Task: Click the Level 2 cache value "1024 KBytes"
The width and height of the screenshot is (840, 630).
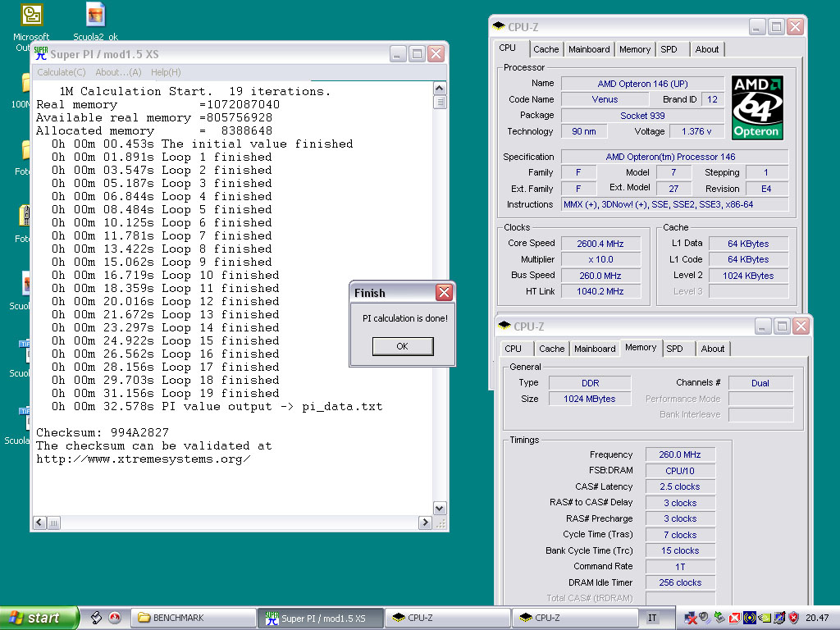Action: coord(748,276)
